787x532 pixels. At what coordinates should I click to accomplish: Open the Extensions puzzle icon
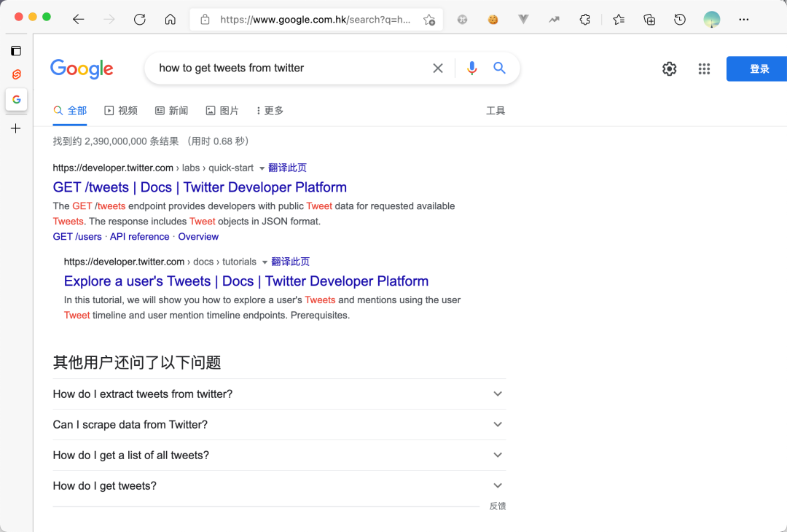click(x=584, y=20)
